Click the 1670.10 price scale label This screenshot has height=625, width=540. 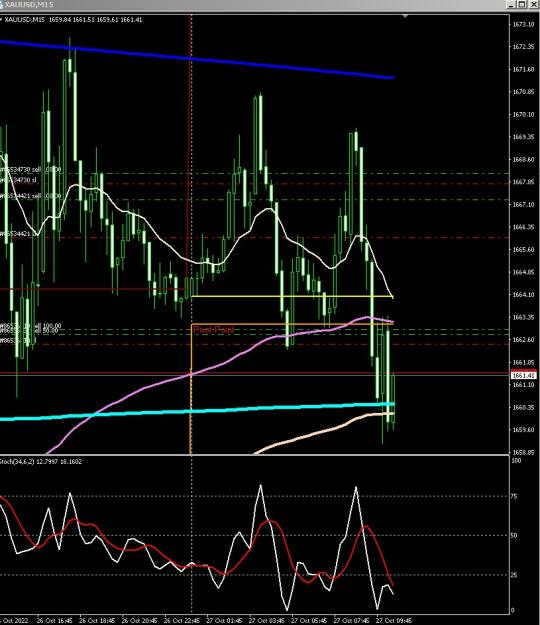523,115
